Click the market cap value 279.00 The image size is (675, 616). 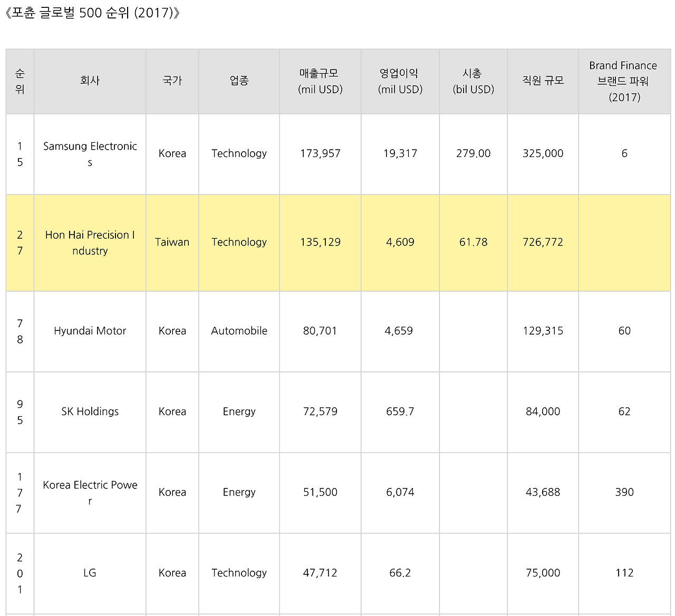pyautogui.click(x=474, y=154)
